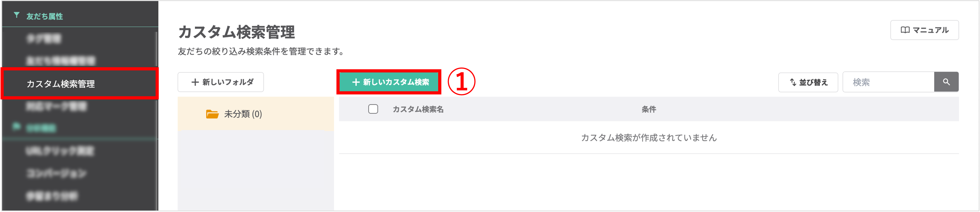980x212 pixels.
Task: Click the green flag icon in sidebar
Action: coord(16,126)
